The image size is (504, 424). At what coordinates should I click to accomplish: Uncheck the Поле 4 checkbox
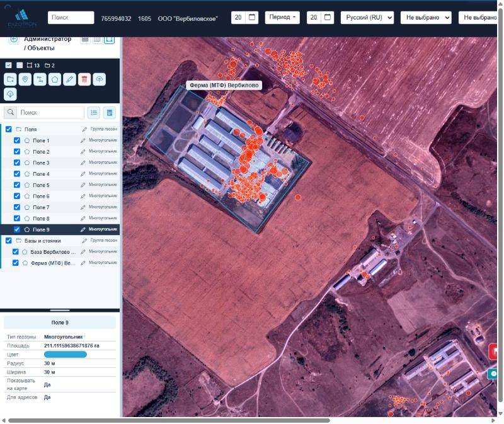[x=17, y=174]
